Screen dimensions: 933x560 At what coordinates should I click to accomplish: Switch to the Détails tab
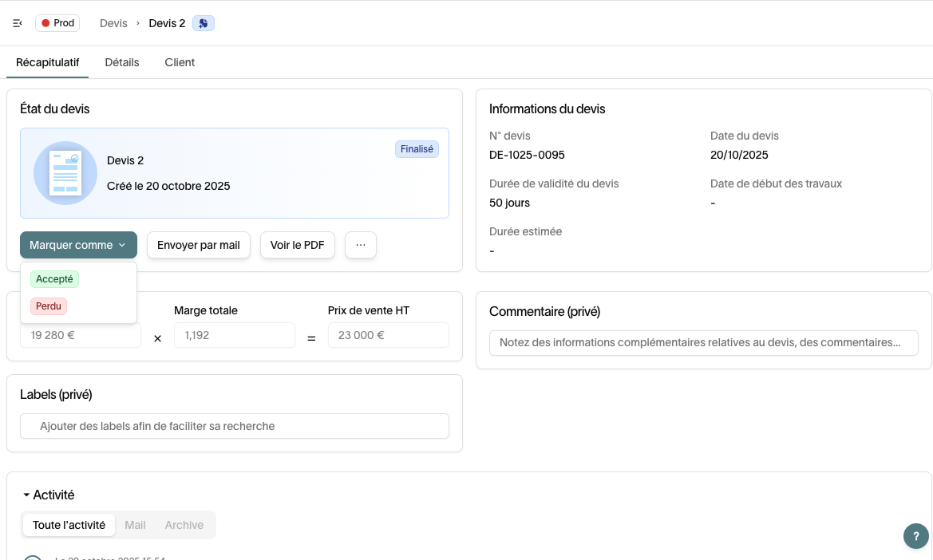[122, 62]
